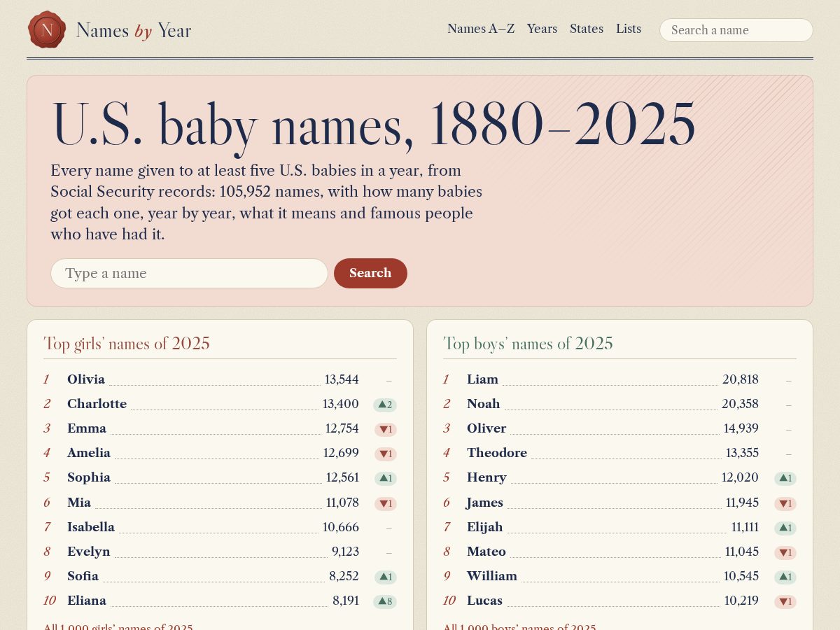
Task: Click James's down 1 rank badge
Action: pos(785,503)
